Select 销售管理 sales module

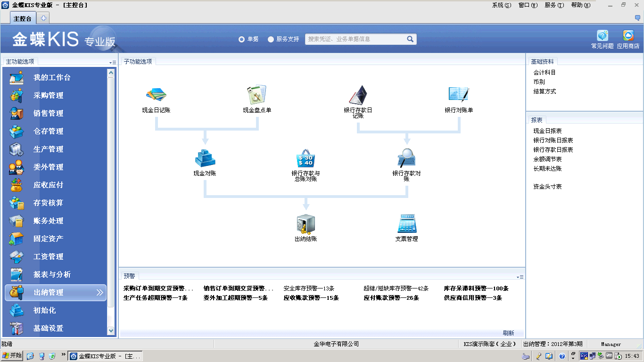pyautogui.click(x=48, y=113)
